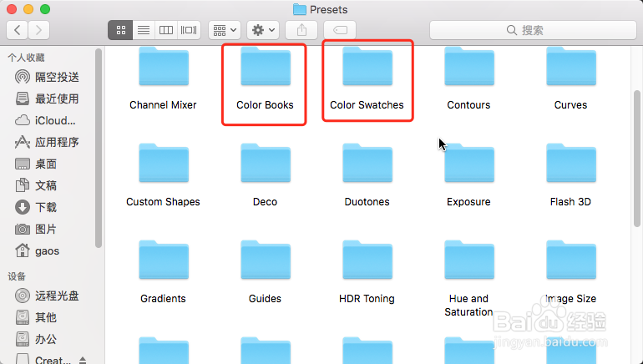
Task: Switch to Cover Flow view
Action: (x=189, y=30)
